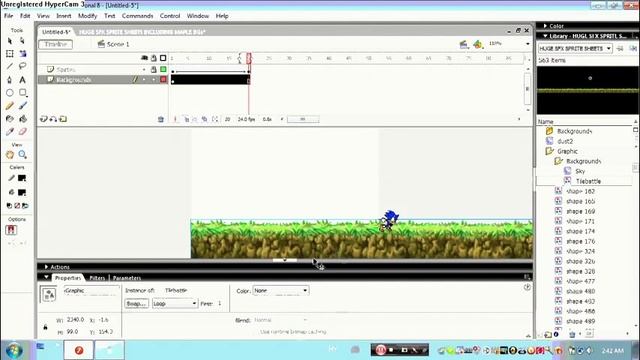The image size is (640, 360).
Task: Open the Edit Scene icon menu
Action: (x=464, y=44)
